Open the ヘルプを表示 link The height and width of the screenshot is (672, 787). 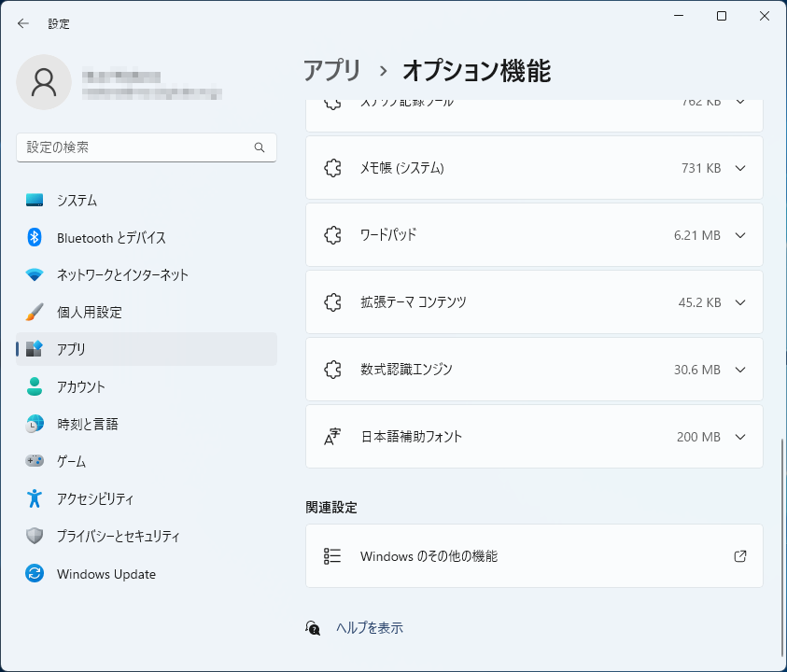370,628
